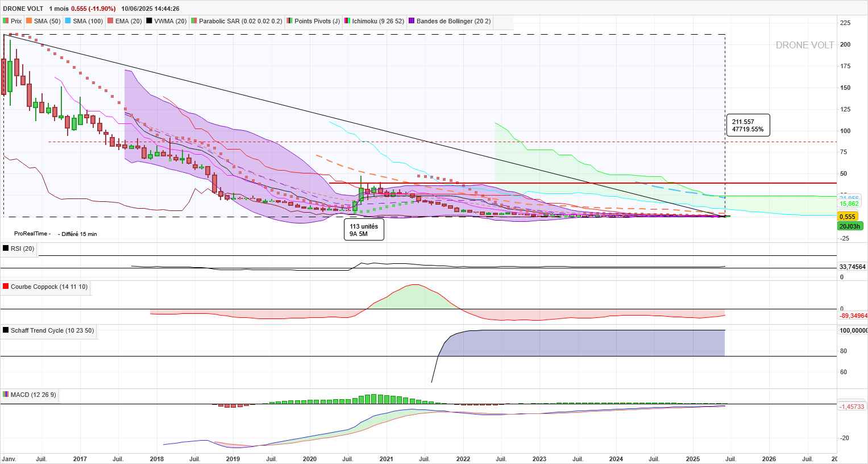This screenshot has width=868, height=464.
Task: Click the VWMA (20) legend label
Action: click(x=170, y=21)
